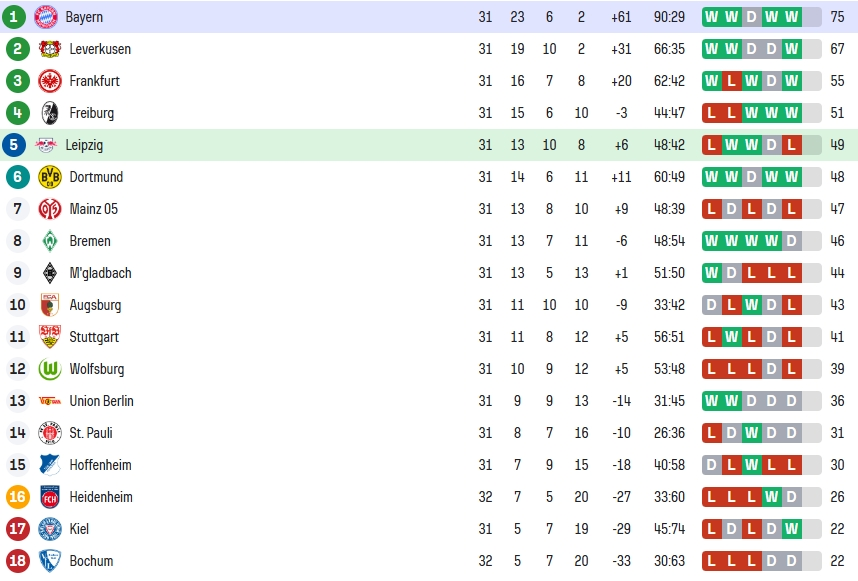Viewport: 858px width, 581px height.
Task: Click the Mainz 05 crest icon
Action: pyautogui.click(x=50, y=209)
